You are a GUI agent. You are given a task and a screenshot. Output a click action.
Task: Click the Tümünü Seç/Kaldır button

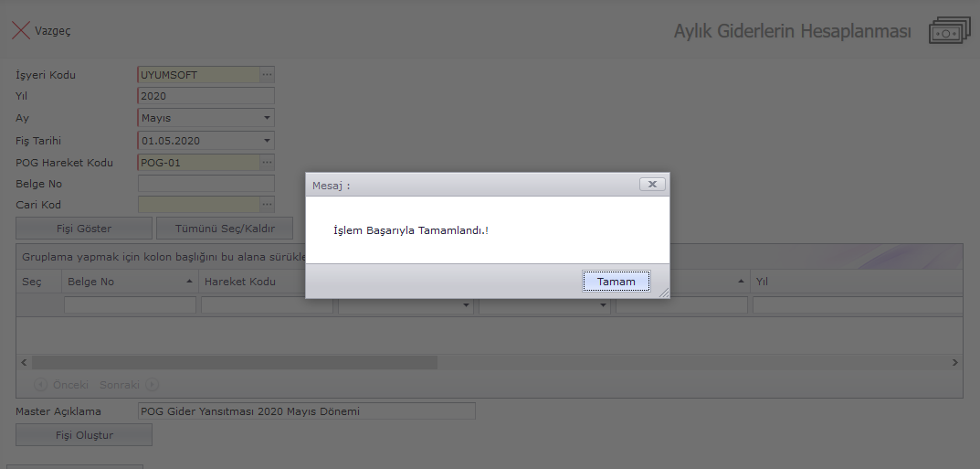click(225, 228)
